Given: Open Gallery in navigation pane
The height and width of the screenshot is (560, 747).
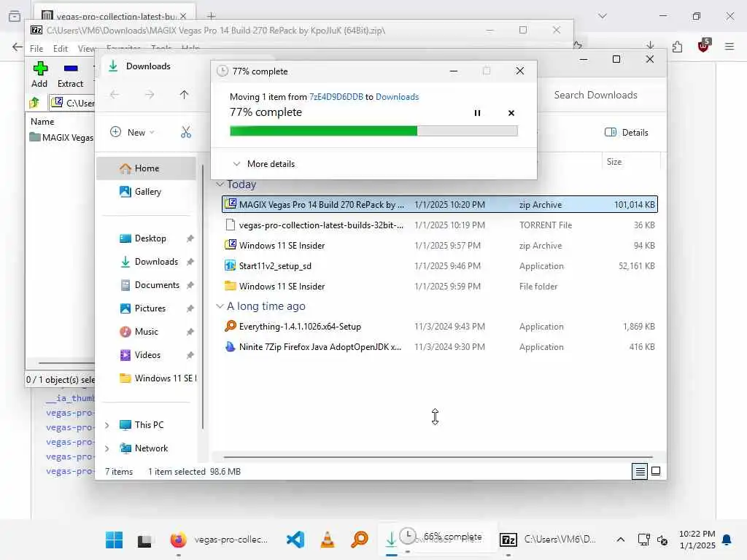Looking at the screenshot, I should (146, 192).
